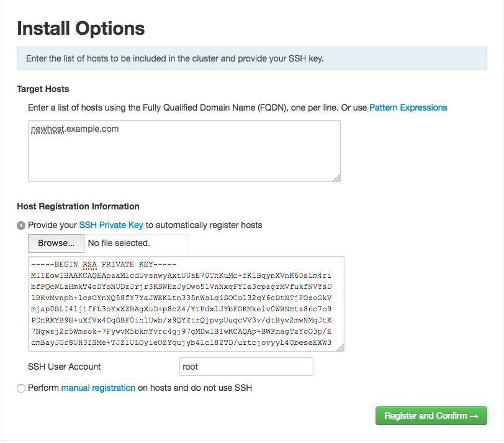Click the 'Host Registration Information' heading

coord(78,206)
